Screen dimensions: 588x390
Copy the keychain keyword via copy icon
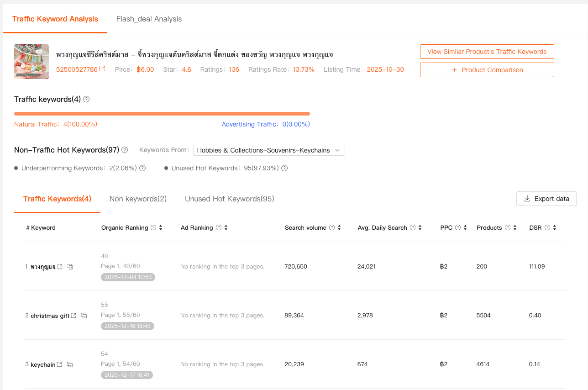click(70, 364)
